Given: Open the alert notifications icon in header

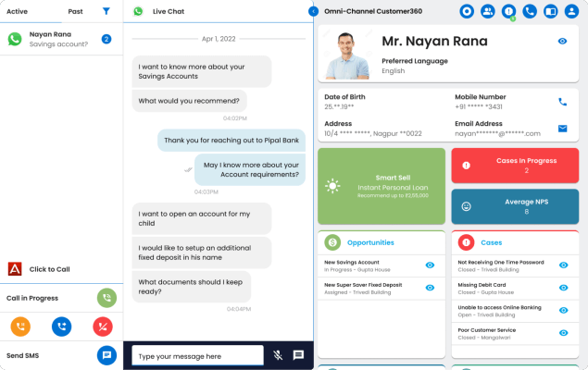Looking at the screenshot, I should coord(509,11).
